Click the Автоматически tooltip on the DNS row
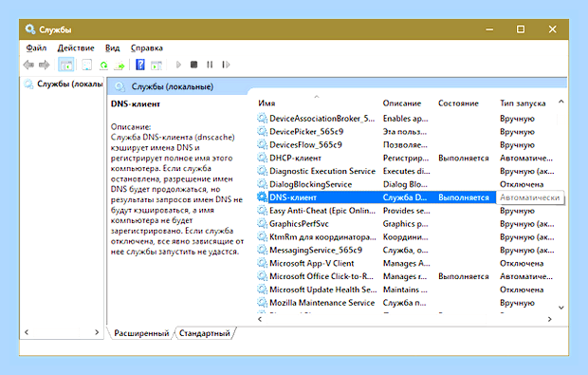The height and width of the screenshot is (375, 588). point(530,197)
